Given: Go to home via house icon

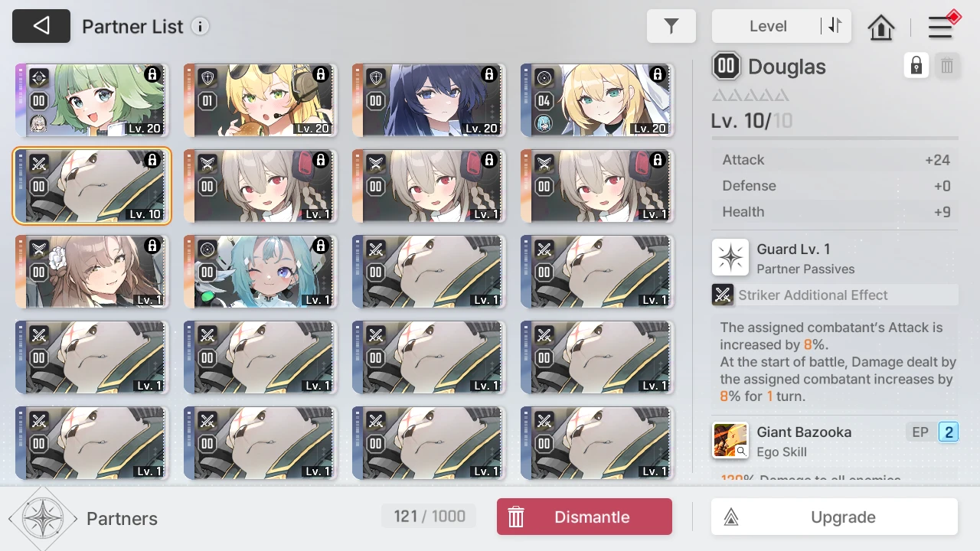Looking at the screenshot, I should click(x=881, y=27).
